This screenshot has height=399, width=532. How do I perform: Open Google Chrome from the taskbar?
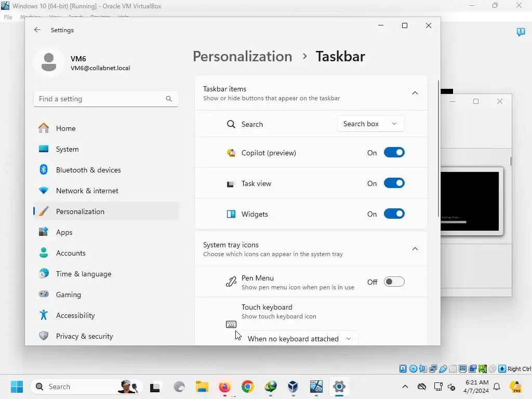point(248,387)
